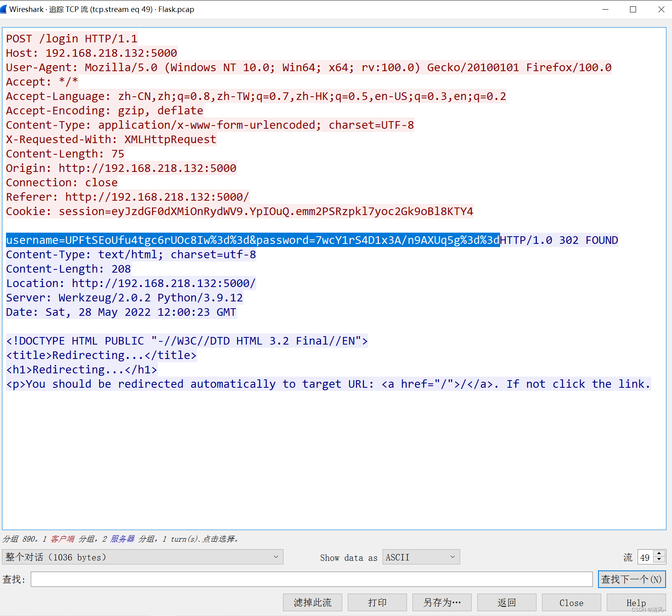
Task: Click the line 'POST /login HTTP/1.1'
Action: (x=72, y=39)
